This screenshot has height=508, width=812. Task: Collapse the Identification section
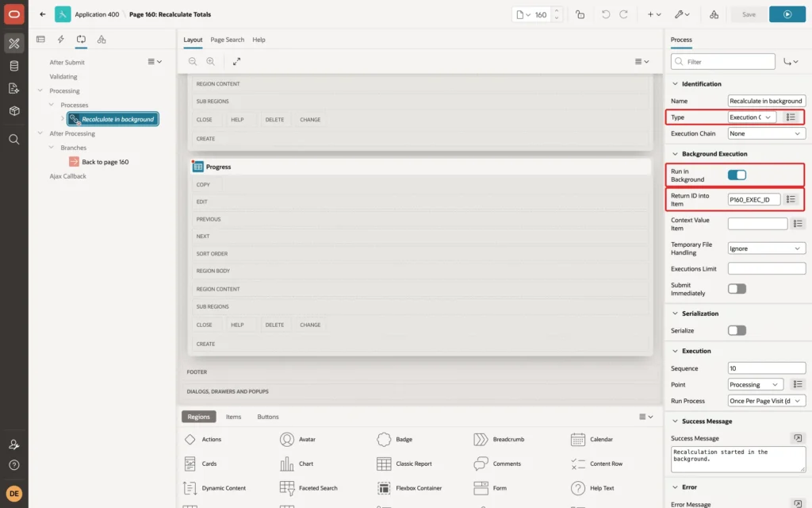(x=675, y=83)
